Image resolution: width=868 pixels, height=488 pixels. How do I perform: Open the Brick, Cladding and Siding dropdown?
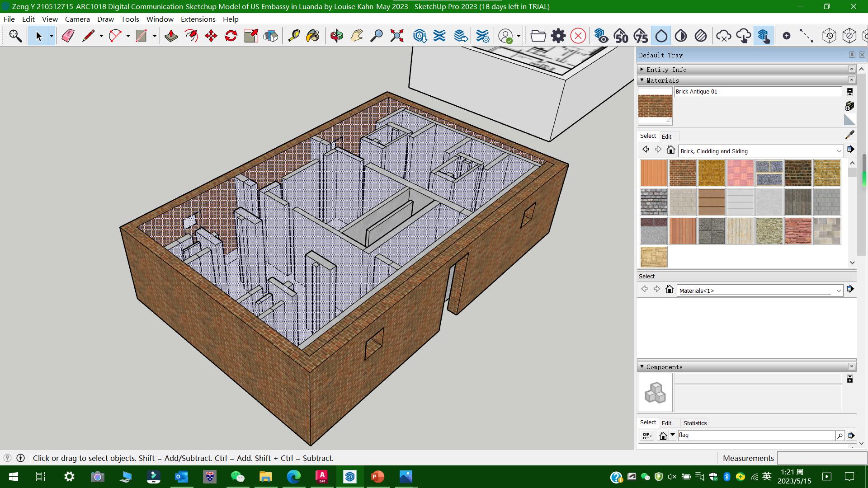coord(839,151)
